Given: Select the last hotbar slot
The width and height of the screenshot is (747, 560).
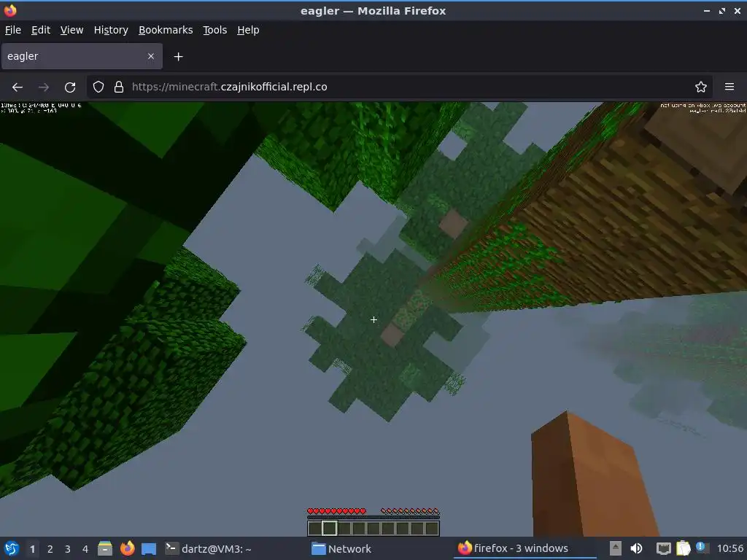Looking at the screenshot, I should point(432,528).
